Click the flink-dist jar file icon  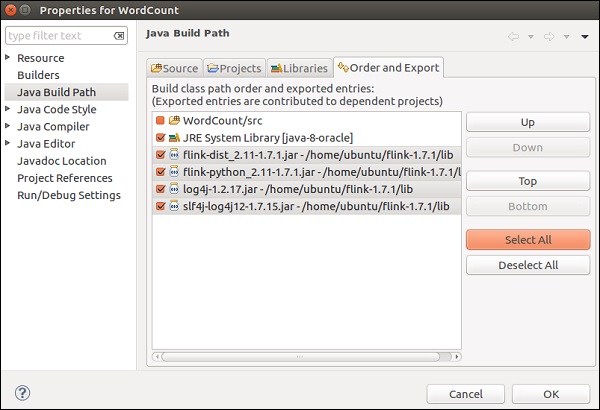(x=174, y=155)
